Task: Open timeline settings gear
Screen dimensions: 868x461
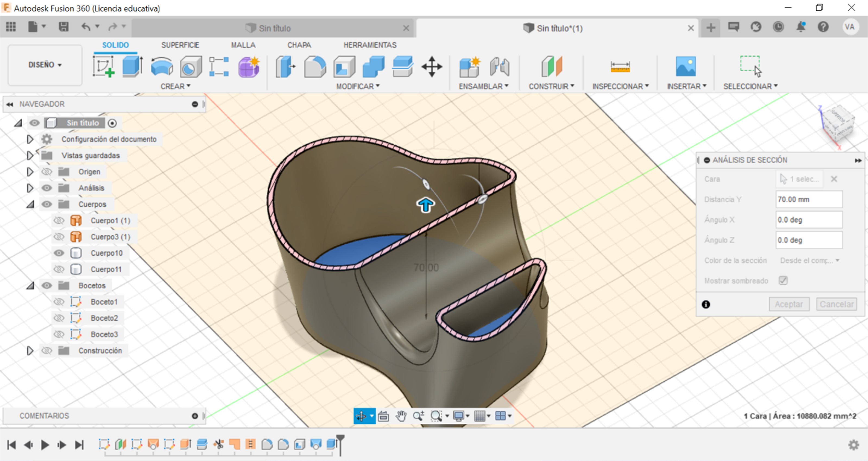Action: point(853,445)
